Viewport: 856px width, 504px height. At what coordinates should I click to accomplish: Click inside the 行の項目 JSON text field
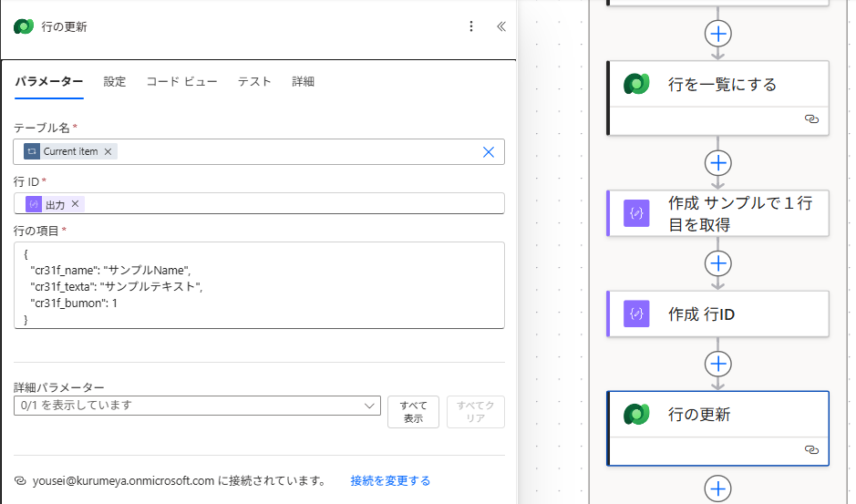[x=259, y=284]
